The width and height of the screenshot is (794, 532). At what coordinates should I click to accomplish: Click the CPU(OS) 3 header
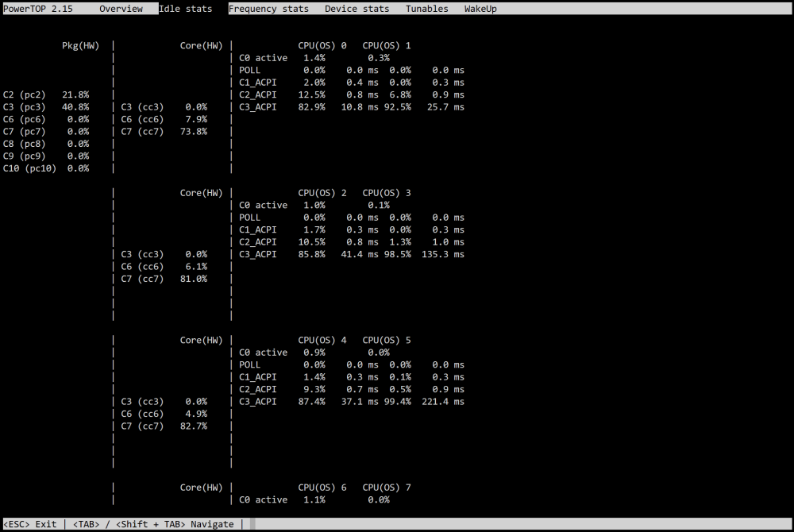(x=387, y=193)
